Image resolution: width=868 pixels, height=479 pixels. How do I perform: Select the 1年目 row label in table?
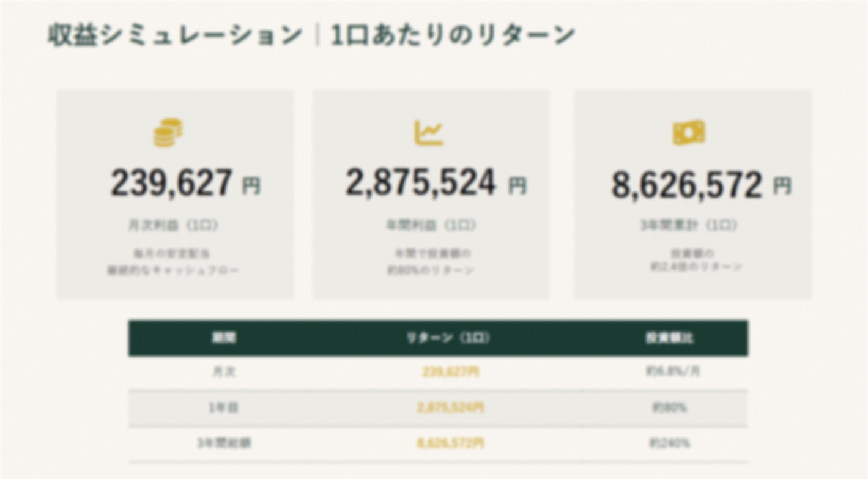pyautogui.click(x=223, y=407)
